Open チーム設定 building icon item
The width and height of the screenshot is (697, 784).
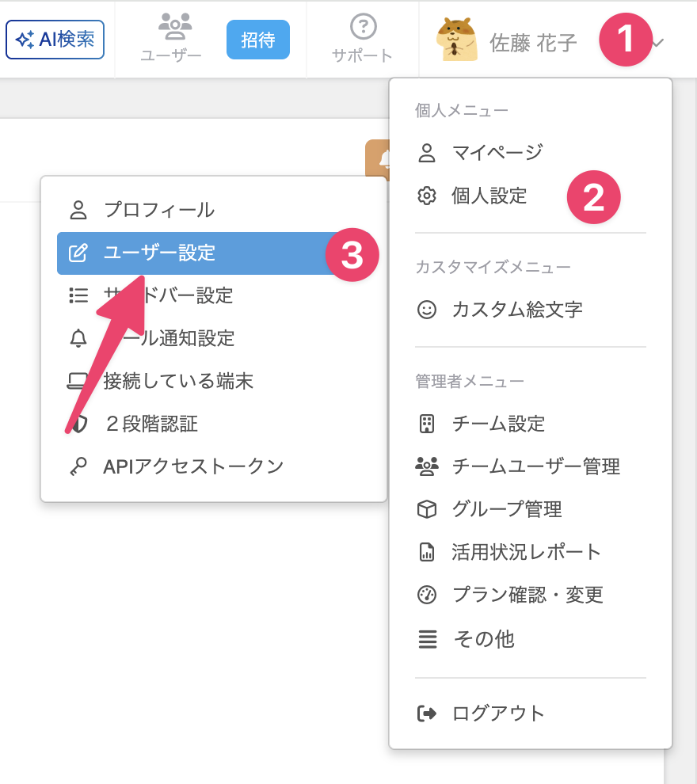(530, 424)
